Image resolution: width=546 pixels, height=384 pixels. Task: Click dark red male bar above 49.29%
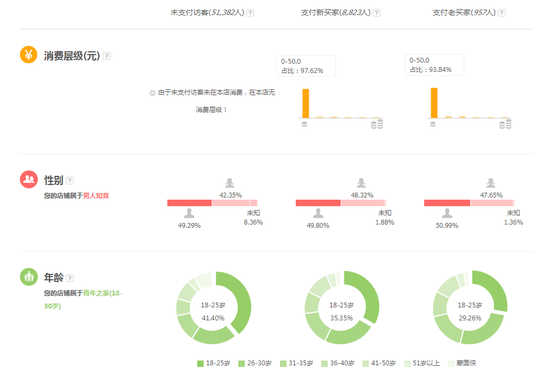click(x=189, y=203)
